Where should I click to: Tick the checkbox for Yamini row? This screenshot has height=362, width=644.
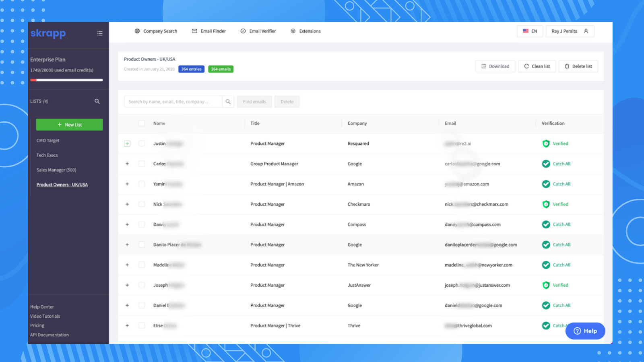142,184
